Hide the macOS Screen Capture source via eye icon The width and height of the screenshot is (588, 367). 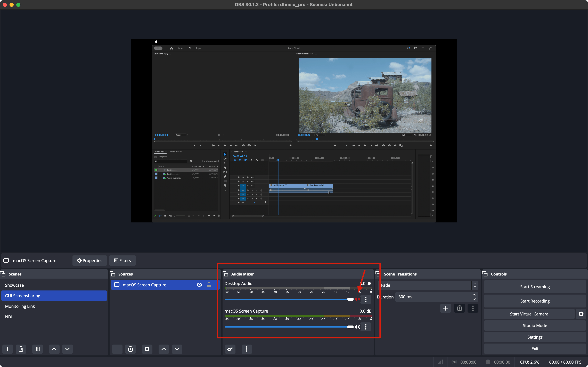tap(199, 285)
